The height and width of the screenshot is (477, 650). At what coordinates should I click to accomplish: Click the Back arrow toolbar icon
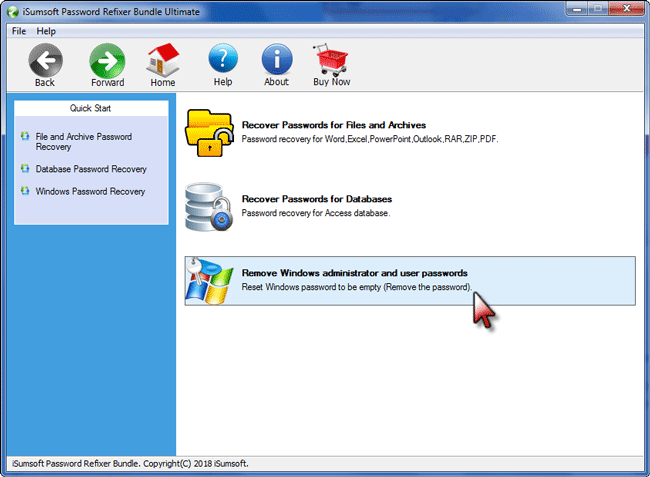pyautogui.click(x=46, y=61)
